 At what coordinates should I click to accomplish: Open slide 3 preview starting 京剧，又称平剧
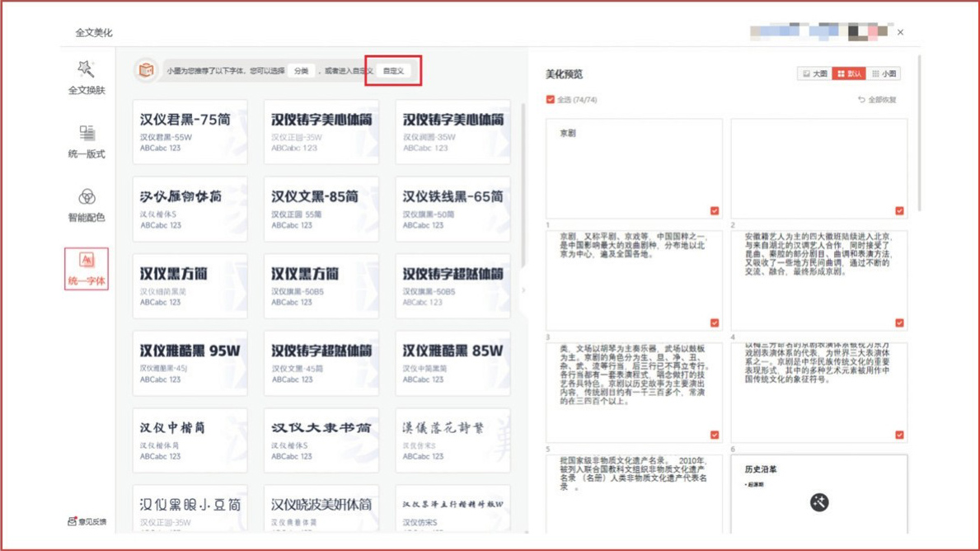pos(635,280)
